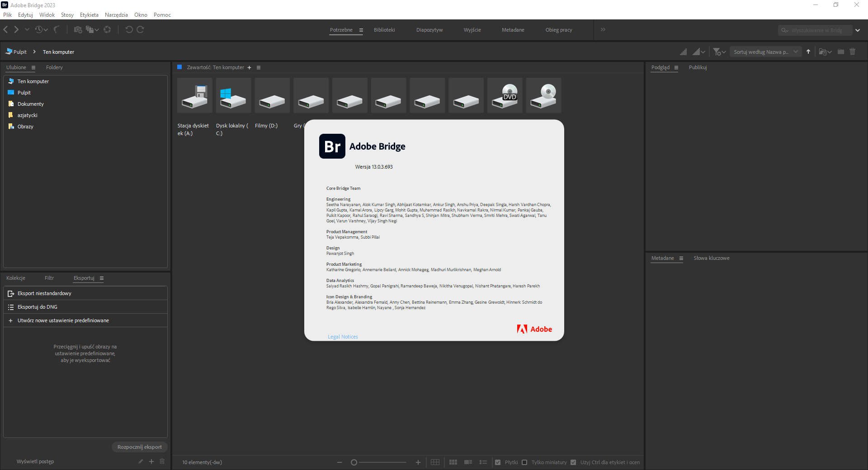Select Eksport niestandardowy preset
868x470 pixels.
coord(85,293)
